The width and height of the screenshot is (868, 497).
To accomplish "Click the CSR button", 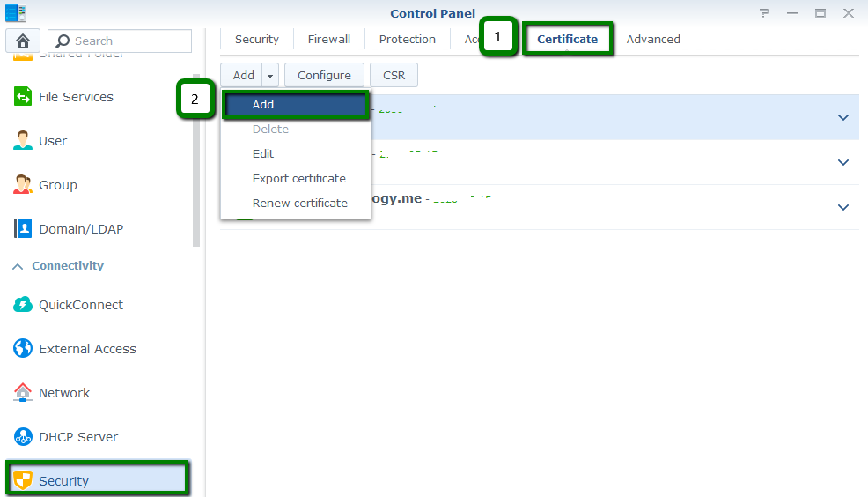I will [394, 76].
